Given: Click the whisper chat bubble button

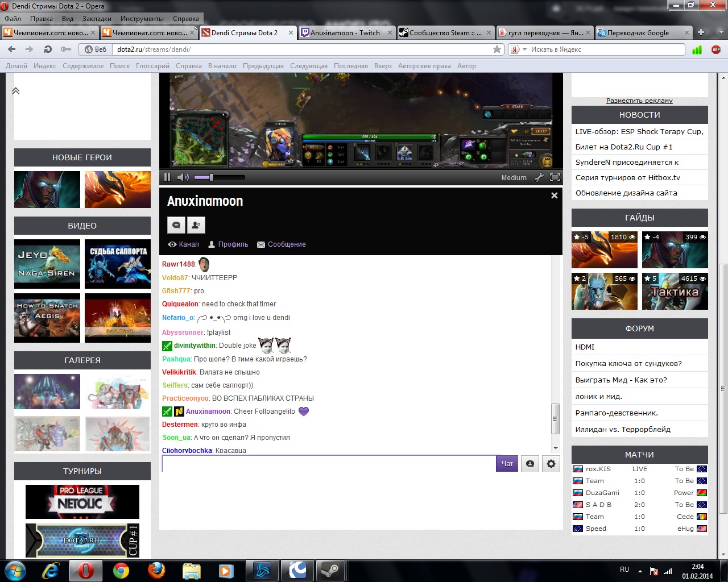Looking at the screenshot, I should pos(176,225).
